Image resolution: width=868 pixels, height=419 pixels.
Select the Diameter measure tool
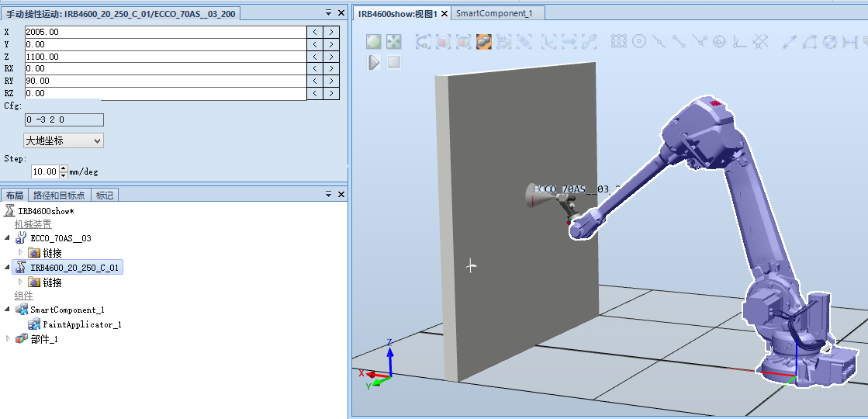pyautogui.click(x=829, y=42)
